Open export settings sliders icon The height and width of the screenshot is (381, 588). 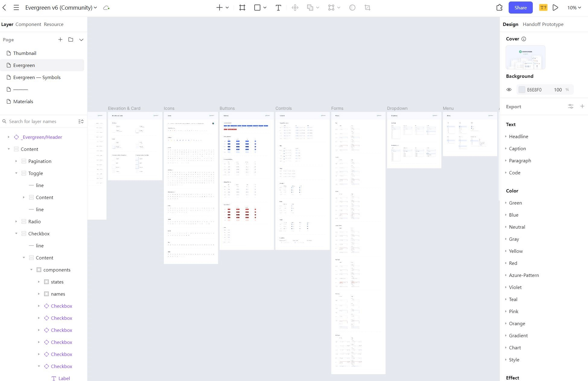click(x=571, y=106)
